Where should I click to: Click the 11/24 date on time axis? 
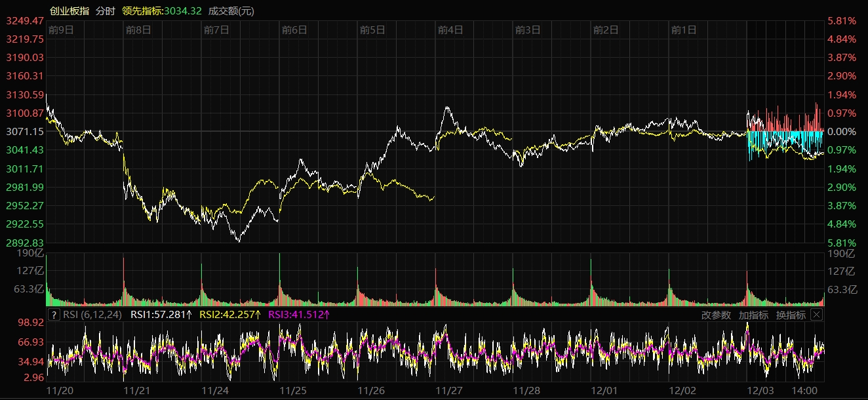pyautogui.click(x=215, y=390)
